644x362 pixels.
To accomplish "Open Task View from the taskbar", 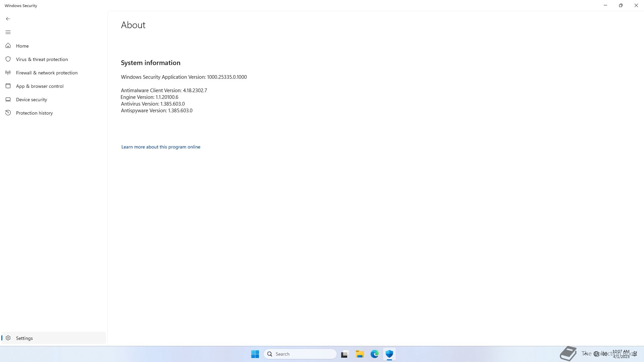I will click(345, 354).
